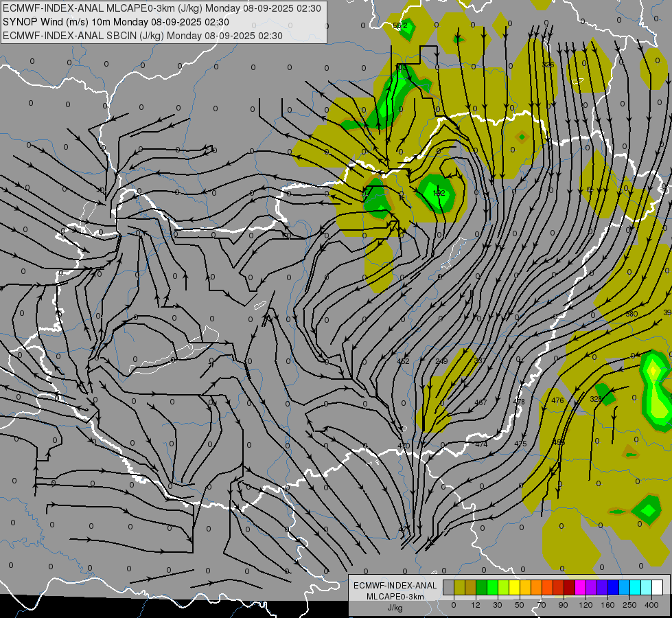The image size is (672, 618).
Task: Click the legend scale label 30
Action: pos(498,605)
